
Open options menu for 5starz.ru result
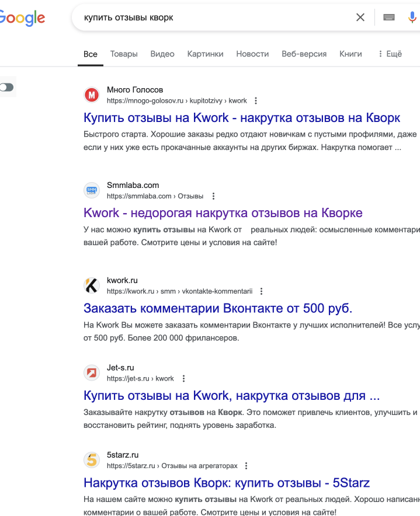tap(246, 466)
